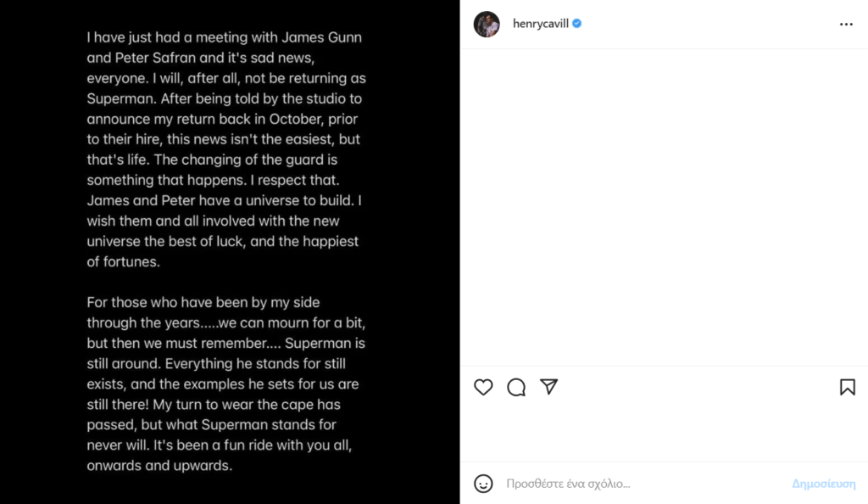The width and height of the screenshot is (868, 504).
Task: Go to the henrycavill username link
Action: click(541, 25)
